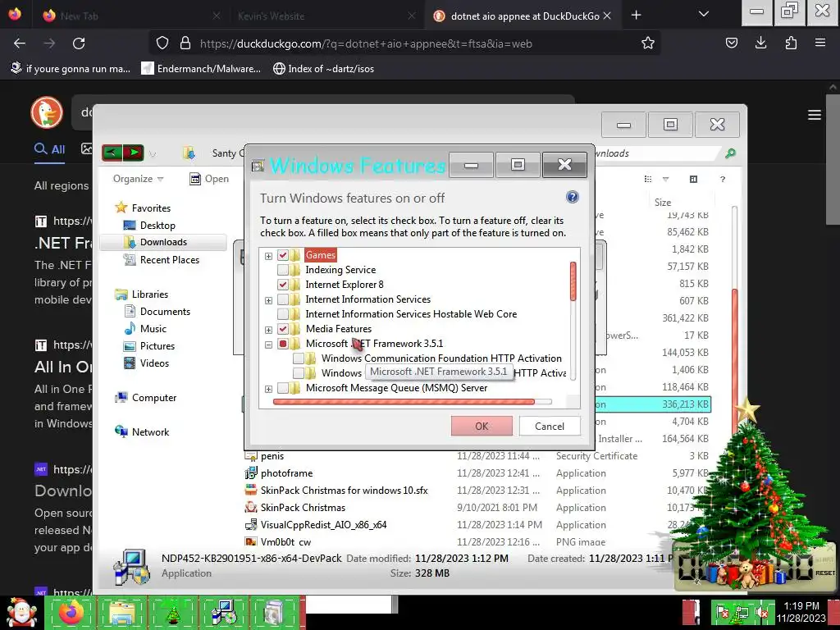Change Explorer view layout icon
Image resolution: width=840 pixels, height=630 pixels.
point(648,179)
